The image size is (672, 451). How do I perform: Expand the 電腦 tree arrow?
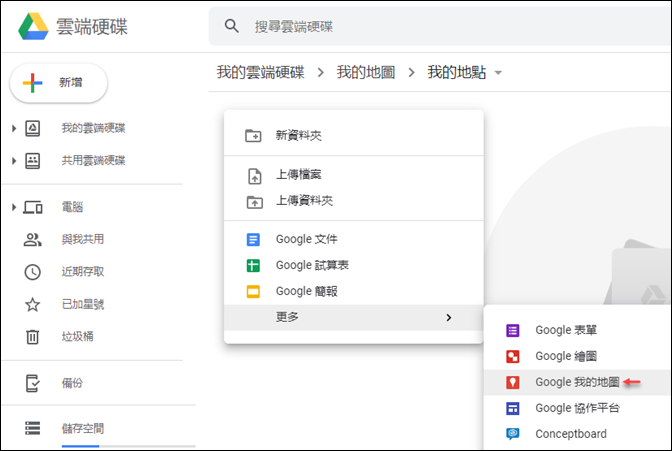coord(14,207)
